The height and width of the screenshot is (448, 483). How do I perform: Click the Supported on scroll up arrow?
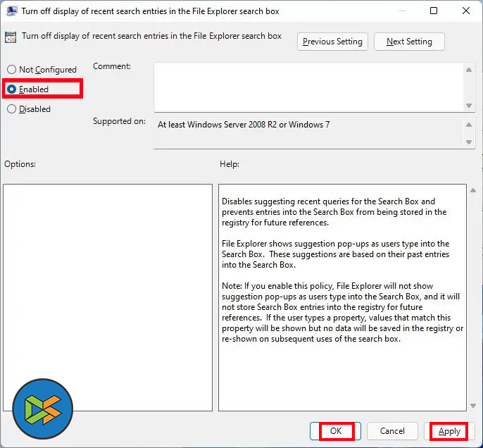[x=469, y=125]
